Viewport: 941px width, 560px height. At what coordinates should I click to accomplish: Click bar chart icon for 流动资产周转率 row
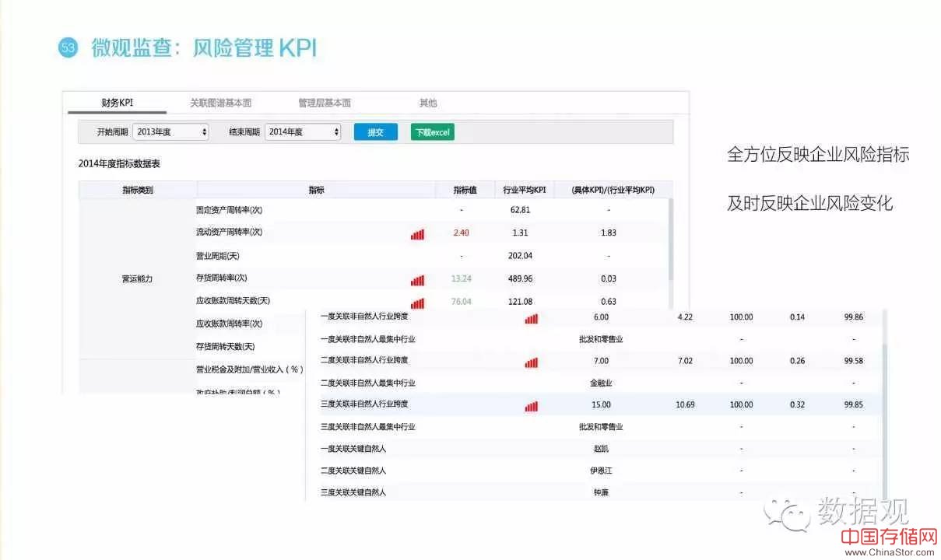tap(417, 233)
